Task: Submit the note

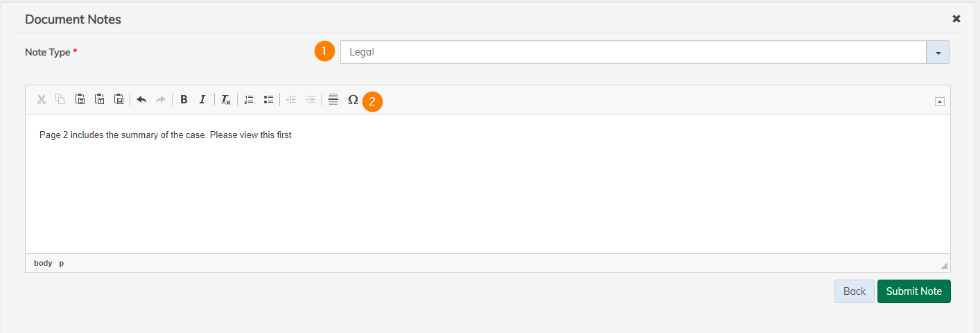Action: pos(913,291)
